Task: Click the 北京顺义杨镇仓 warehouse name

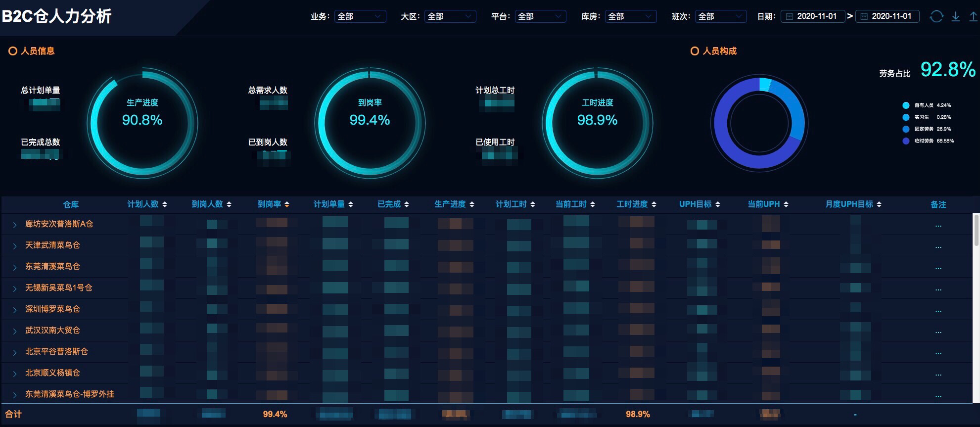Action: [52, 373]
